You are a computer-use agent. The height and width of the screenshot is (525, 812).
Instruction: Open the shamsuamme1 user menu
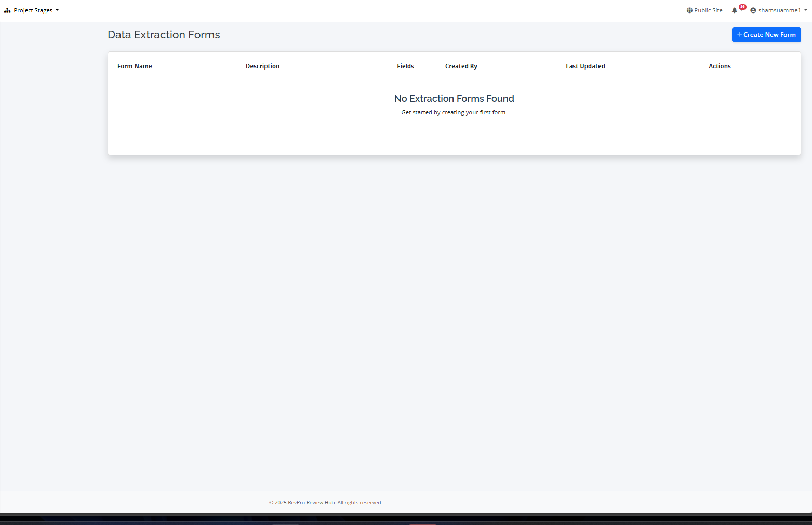tap(779, 10)
